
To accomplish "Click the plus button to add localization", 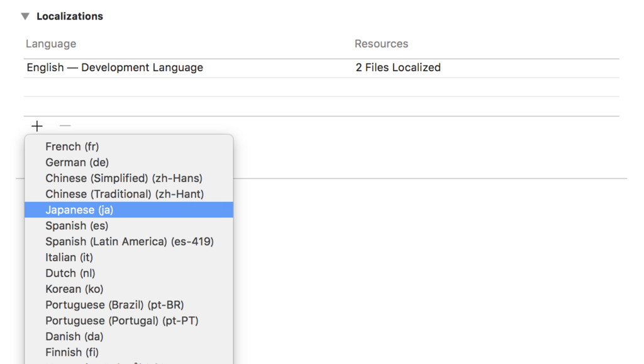I will pos(37,126).
